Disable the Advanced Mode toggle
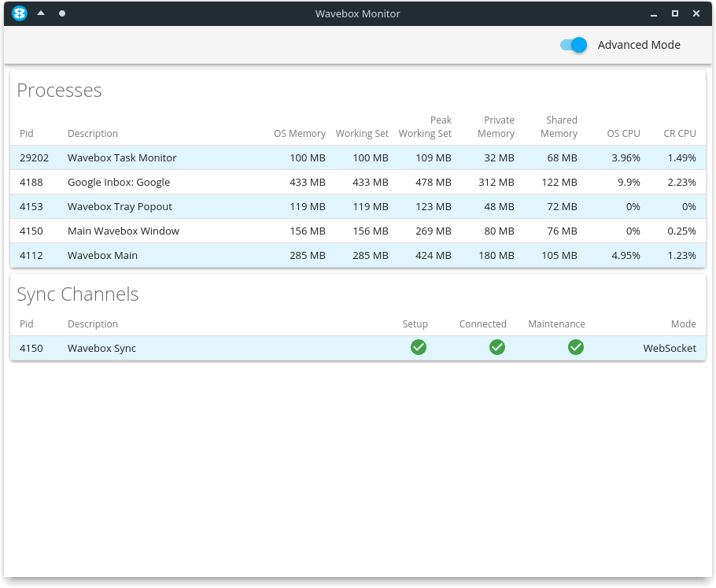The image size is (716, 588). tap(573, 45)
